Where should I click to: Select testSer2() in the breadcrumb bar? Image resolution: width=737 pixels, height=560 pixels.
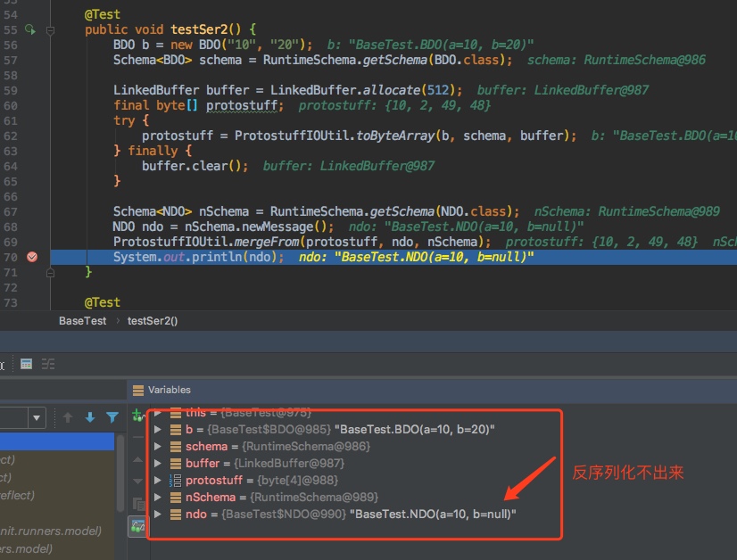point(153,320)
